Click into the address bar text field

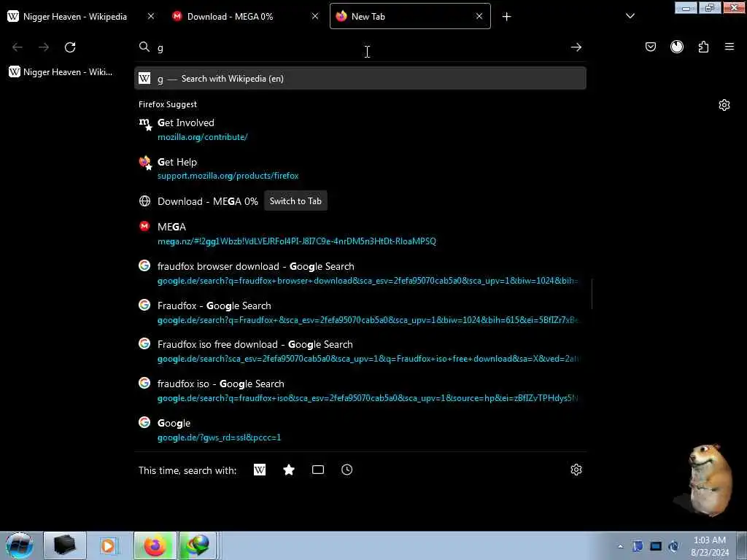point(362,47)
